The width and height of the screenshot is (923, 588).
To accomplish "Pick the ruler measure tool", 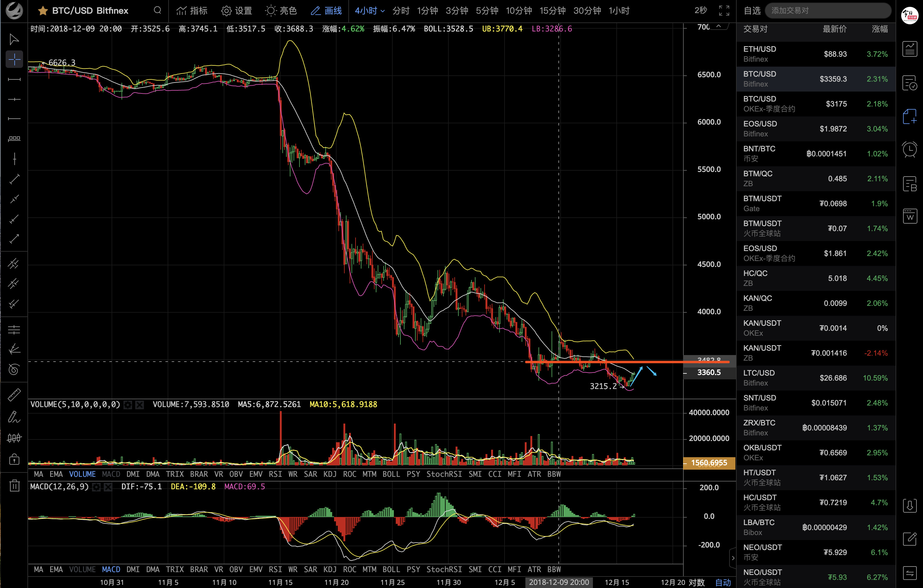I will click(x=14, y=395).
